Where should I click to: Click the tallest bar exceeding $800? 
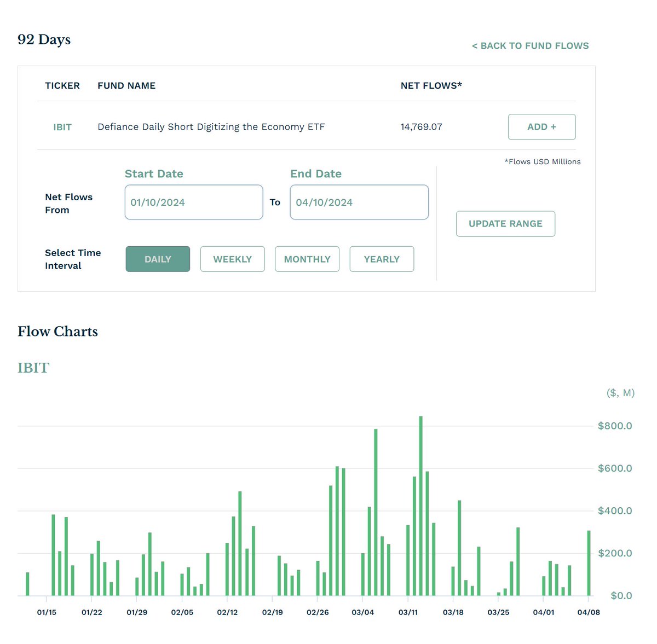pyautogui.click(x=420, y=506)
